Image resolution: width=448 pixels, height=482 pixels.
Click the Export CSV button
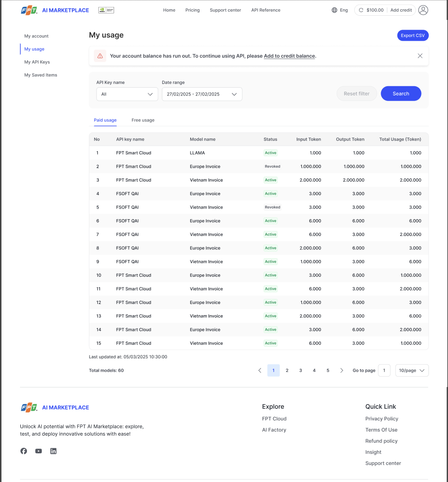point(413,35)
